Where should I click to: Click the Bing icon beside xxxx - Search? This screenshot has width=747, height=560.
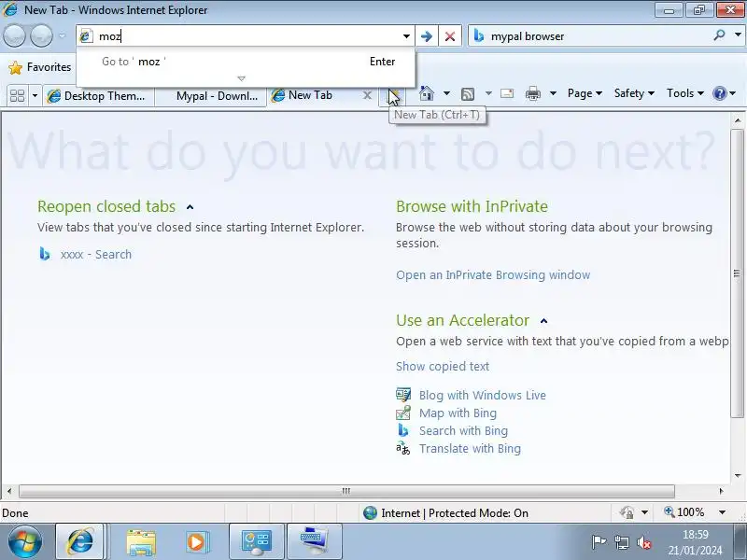[x=45, y=254]
